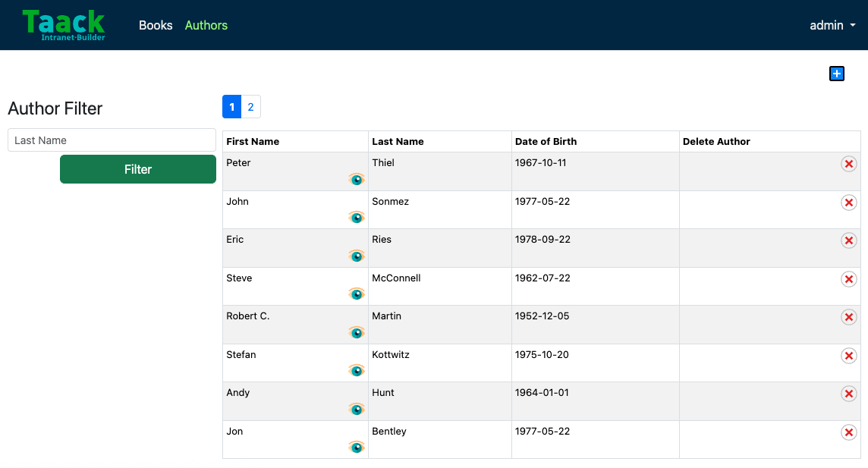868x468 pixels.
Task: View Robert C. Martin via eye icon
Action: [x=357, y=332]
